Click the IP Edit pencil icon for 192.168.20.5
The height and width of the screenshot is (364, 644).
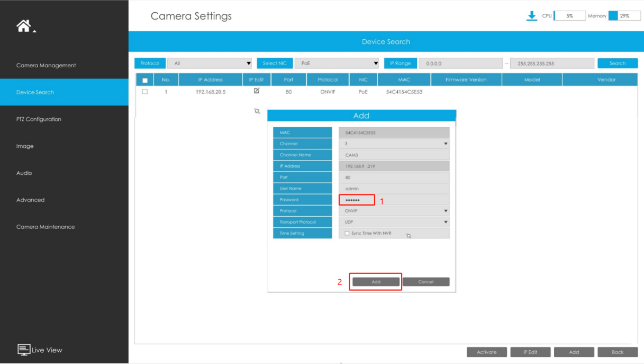[x=257, y=91]
